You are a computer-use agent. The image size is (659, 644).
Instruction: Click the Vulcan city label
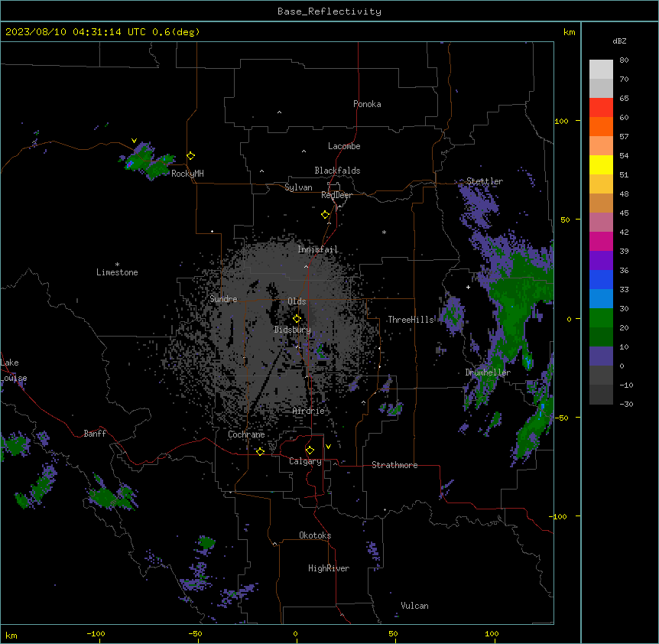pyautogui.click(x=415, y=606)
